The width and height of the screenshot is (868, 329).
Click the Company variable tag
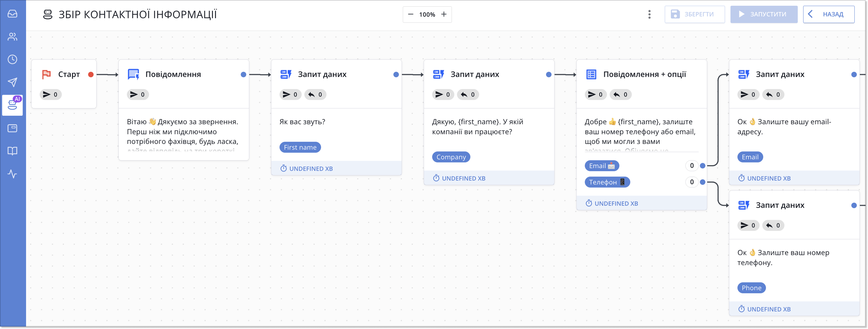[x=451, y=157]
